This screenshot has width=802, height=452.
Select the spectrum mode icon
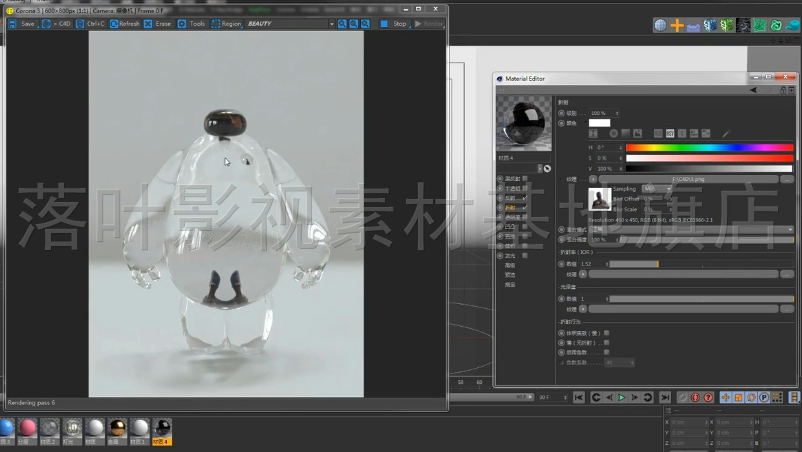point(626,133)
